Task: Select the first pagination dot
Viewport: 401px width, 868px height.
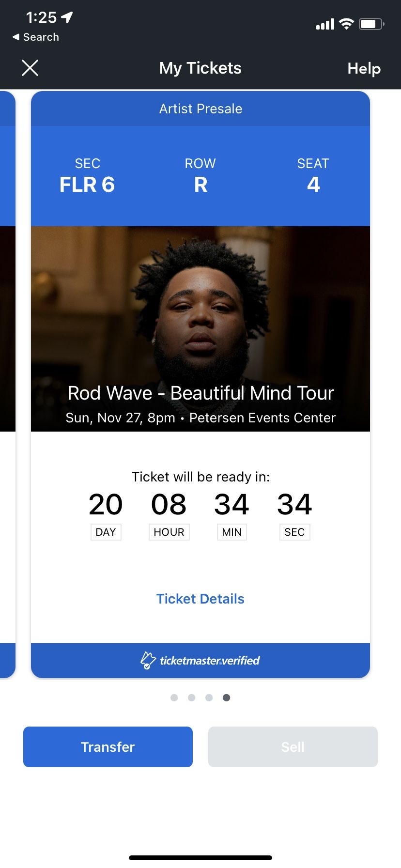Action: point(174,697)
